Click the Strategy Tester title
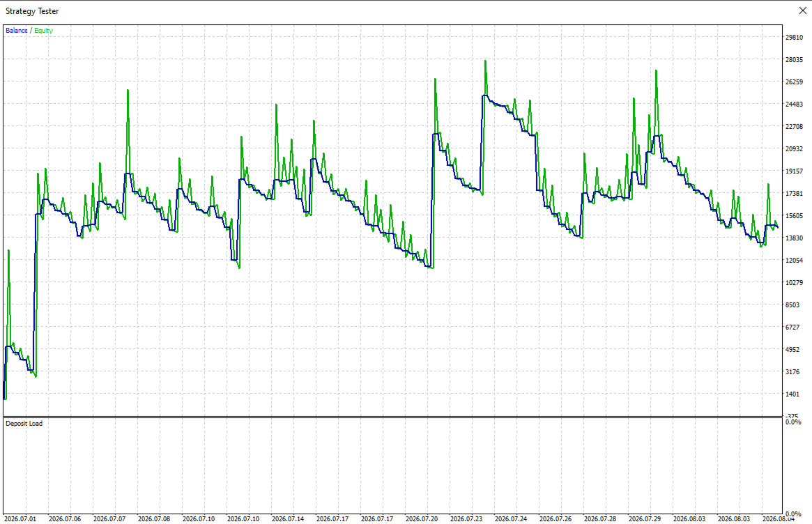The image size is (812, 524). pyautogui.click(x=32, y=11)
